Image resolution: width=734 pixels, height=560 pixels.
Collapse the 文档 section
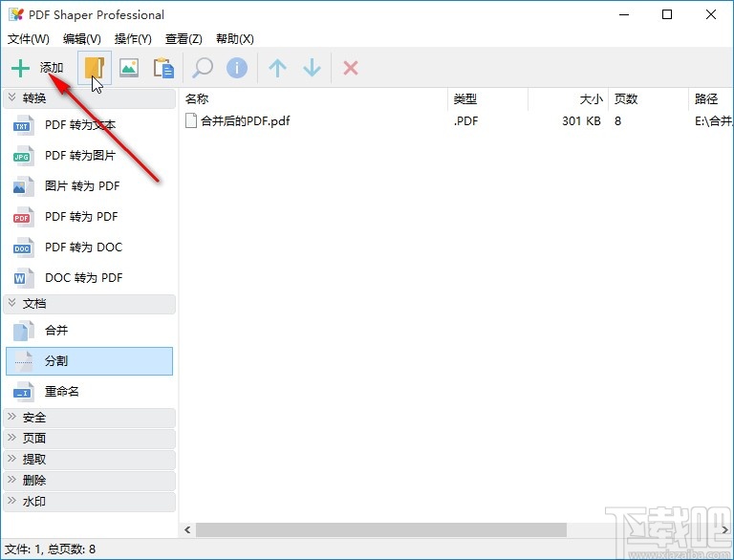pyautogui.click(x=12, y=303)
